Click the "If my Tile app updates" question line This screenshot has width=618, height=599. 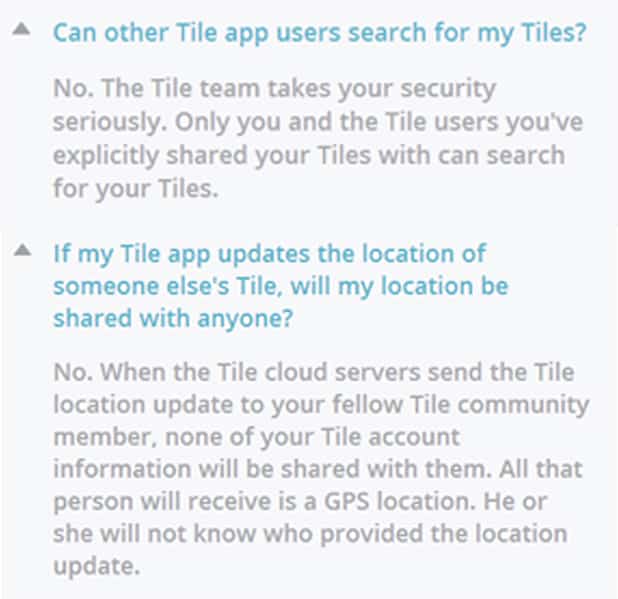click(x=270, y=254)
